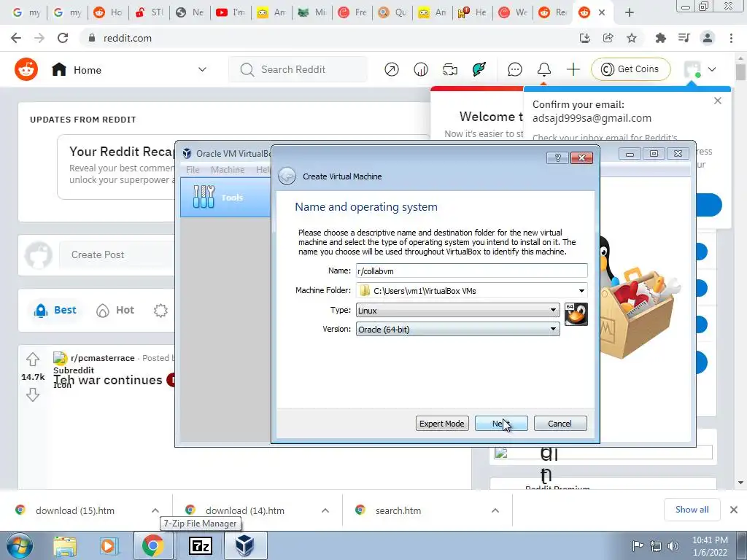Click browser forward arrow
747x560 pixels.
39,38
